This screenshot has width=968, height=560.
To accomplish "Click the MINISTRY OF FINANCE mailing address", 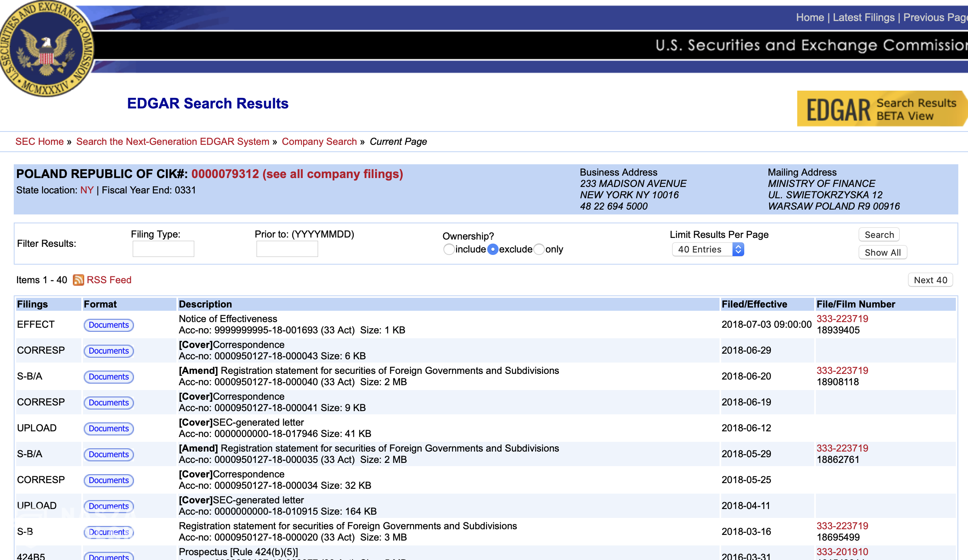I will point(822,184).
